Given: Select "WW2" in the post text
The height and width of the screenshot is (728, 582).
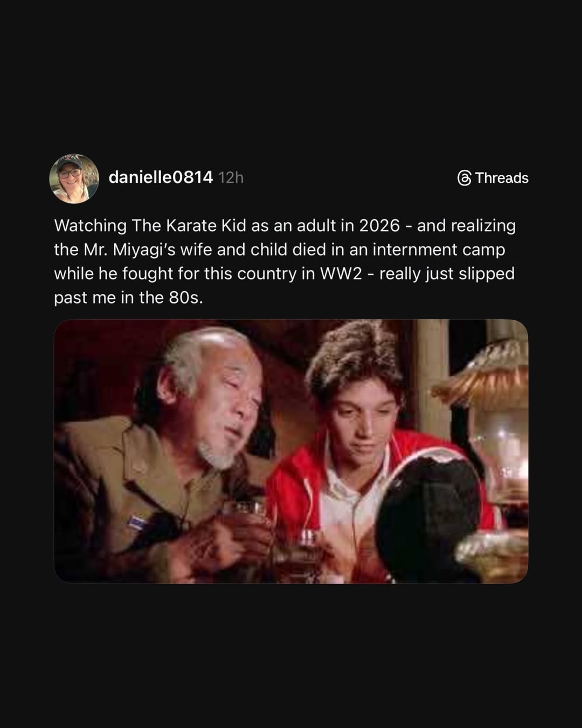Looking at the screenshot, I should click(x=341, y=273).
